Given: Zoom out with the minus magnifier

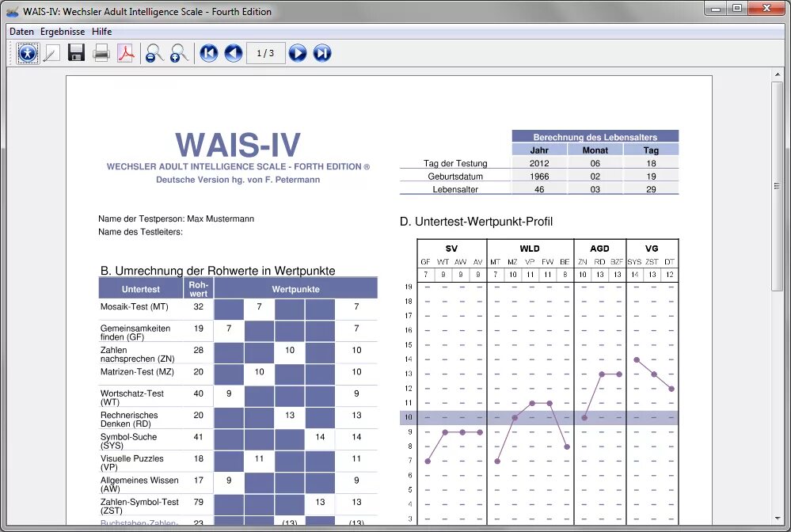Looking at the screenshot, I should 154,53.
